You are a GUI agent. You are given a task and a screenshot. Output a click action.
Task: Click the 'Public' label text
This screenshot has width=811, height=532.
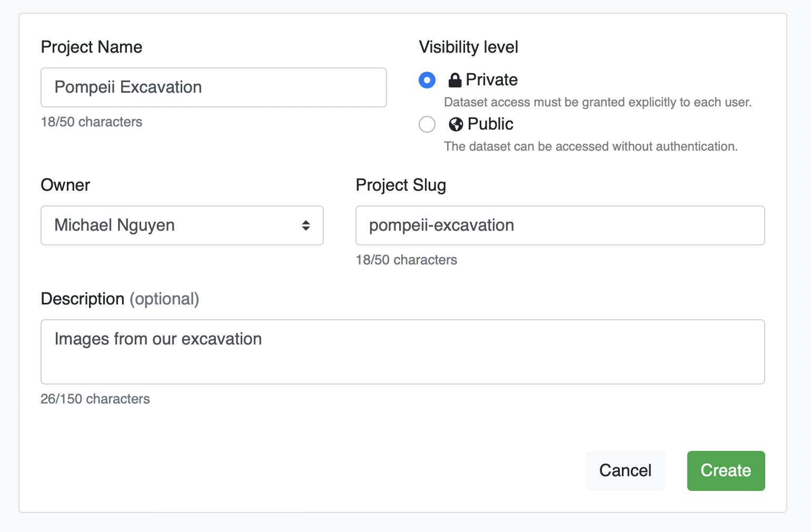490,124
